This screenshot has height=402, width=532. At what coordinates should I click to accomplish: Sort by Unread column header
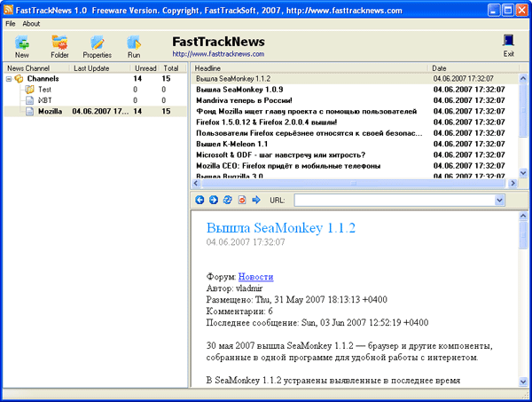(145, 68)
